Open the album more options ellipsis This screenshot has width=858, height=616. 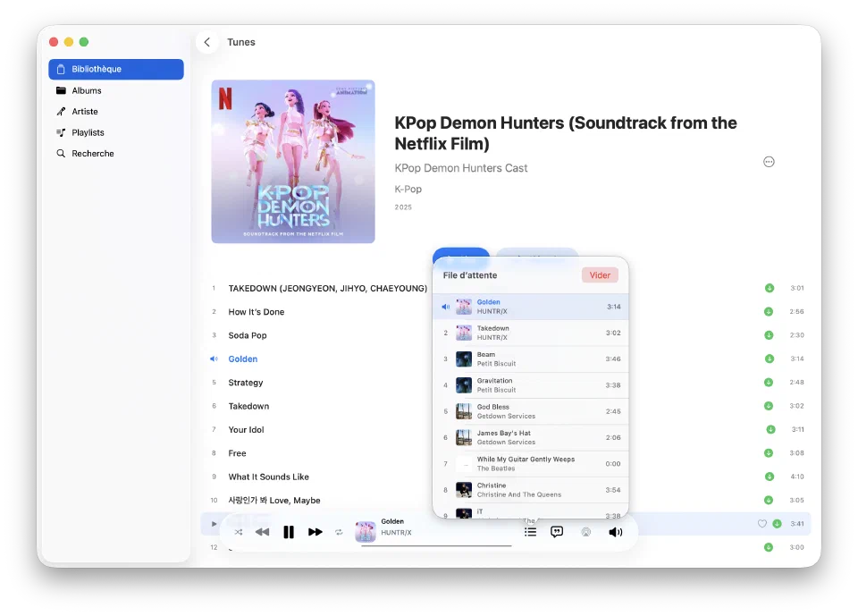[769, 162]
